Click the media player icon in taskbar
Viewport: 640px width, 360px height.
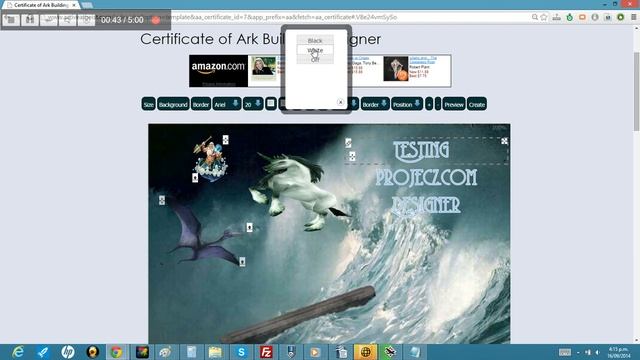315,352
